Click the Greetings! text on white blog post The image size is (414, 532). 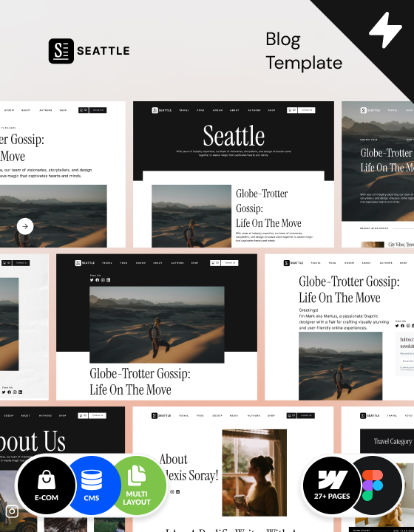[x=308, y=310]
